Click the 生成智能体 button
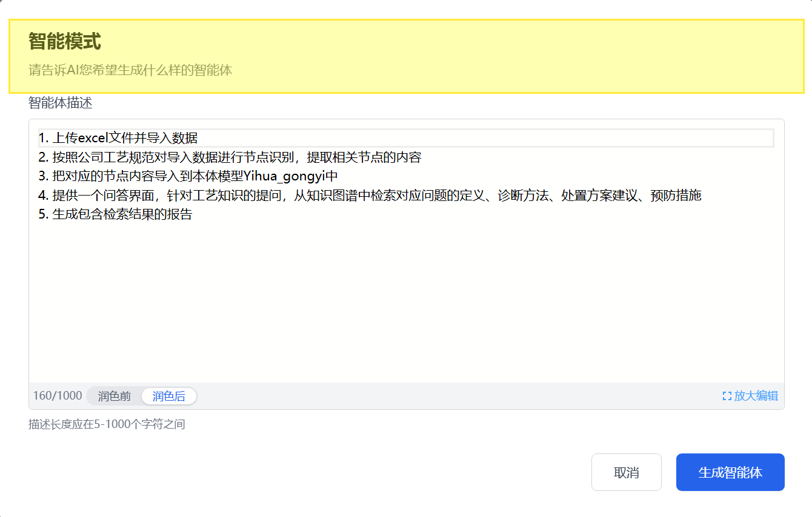812x517 pixels. 730,472
